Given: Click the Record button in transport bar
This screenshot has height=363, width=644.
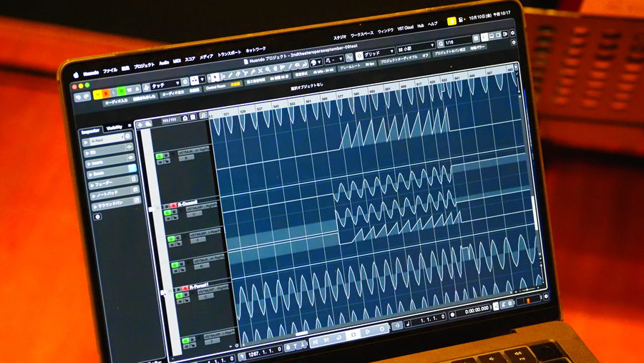Looking at the screenshot, I should pyautogui.click(x=381, y=329).
